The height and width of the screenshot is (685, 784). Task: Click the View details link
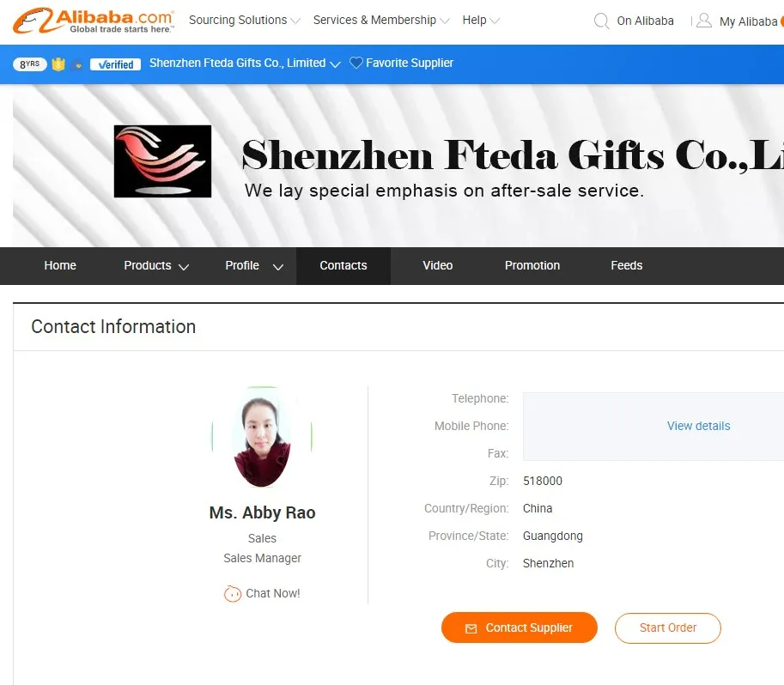pos(698,426)
